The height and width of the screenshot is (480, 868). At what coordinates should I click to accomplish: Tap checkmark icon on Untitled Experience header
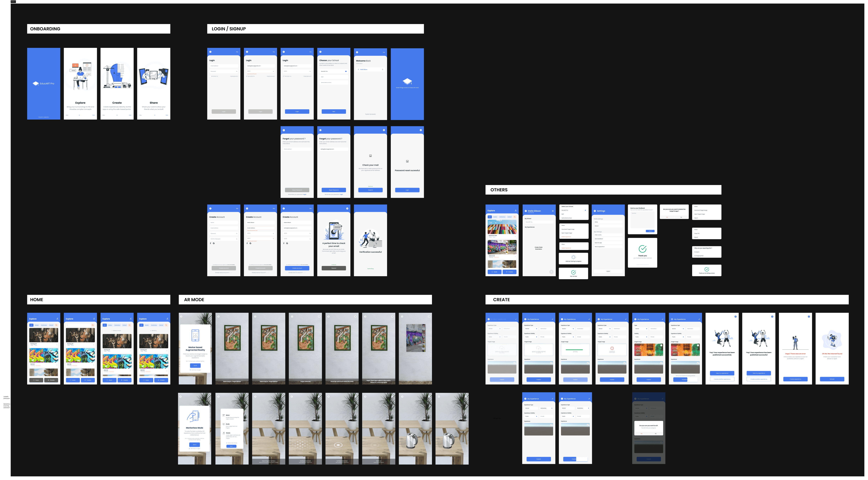(x=516, y=319)
